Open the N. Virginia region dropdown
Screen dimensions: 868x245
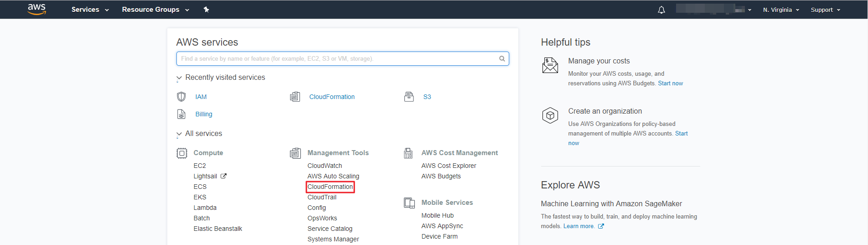pos(780,10)
